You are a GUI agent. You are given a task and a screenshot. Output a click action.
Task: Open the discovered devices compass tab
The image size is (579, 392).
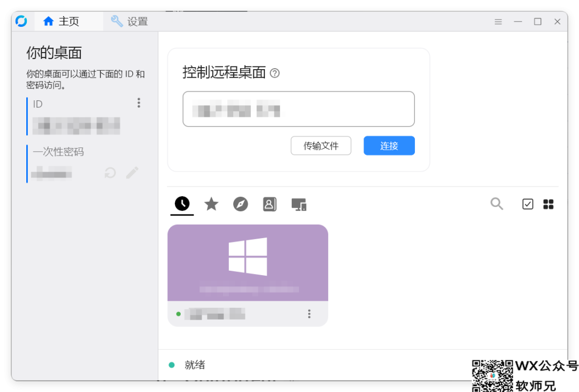240,204
